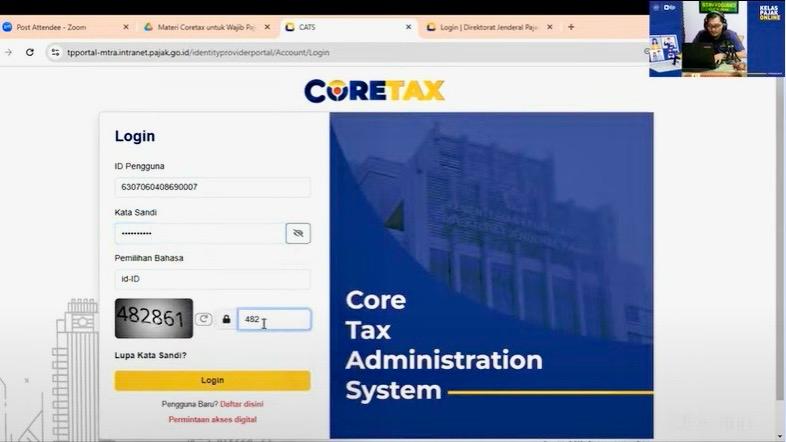The height and width of the screenshot is (442, 786).
Task: Click Lupa Kata Sandi link
Action: [150, 355]
